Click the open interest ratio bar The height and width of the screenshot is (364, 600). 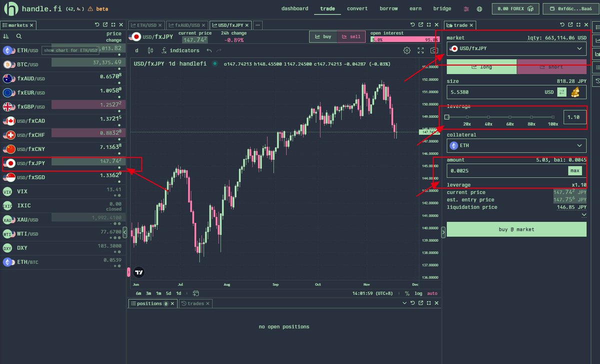pos(404,39)
